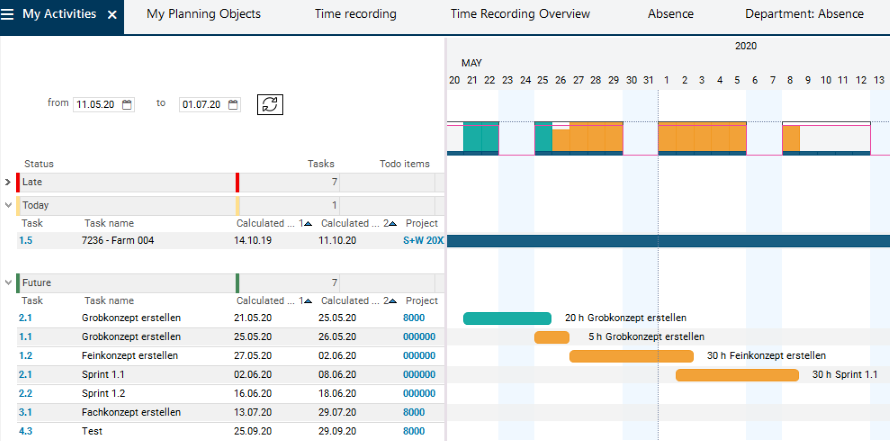Viewport: 890px width, 441px height.
Task: Click the 'from' date input field
Action: [96, 105]
